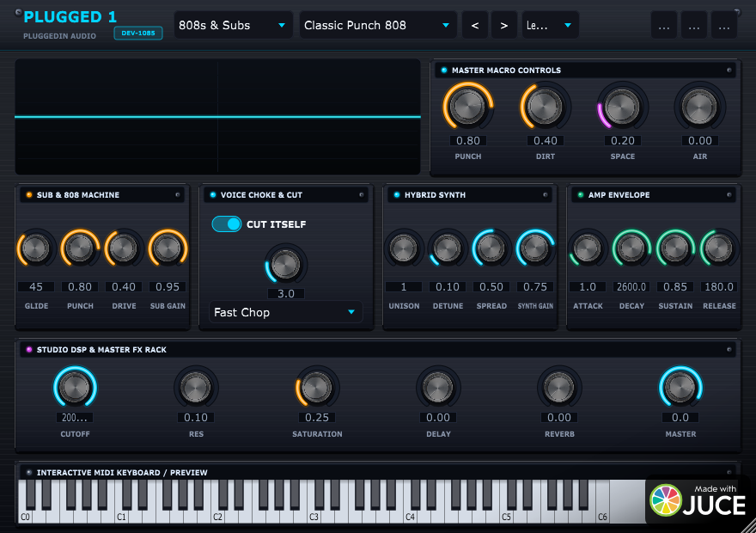
Task: Click the SUSTAIN knob
Action: pyautogui.click(x=675, y=248)
